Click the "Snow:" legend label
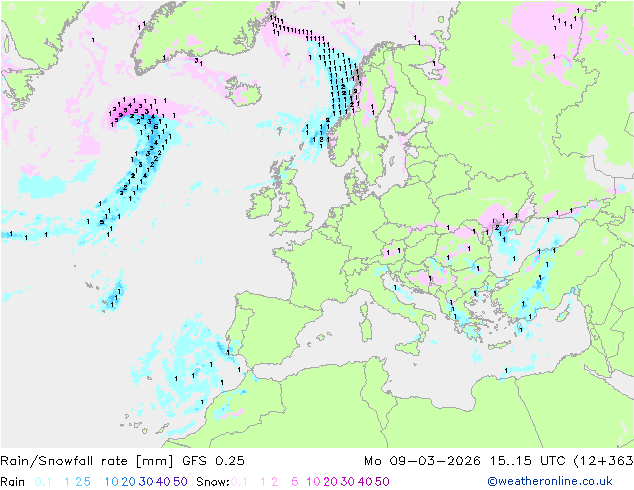The height and width of the screenshot is (490, 634). pyautogui.click(x=213, y=482)
